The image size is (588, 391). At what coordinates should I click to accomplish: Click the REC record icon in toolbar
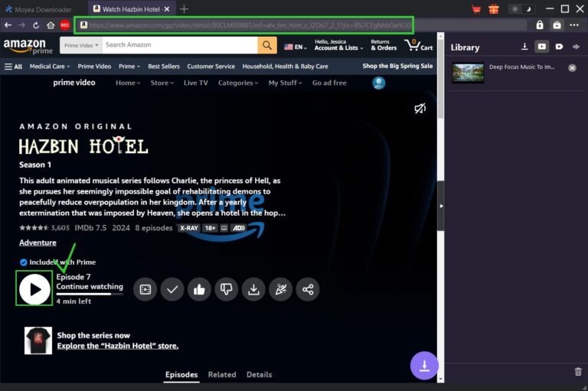pos(65,24)
